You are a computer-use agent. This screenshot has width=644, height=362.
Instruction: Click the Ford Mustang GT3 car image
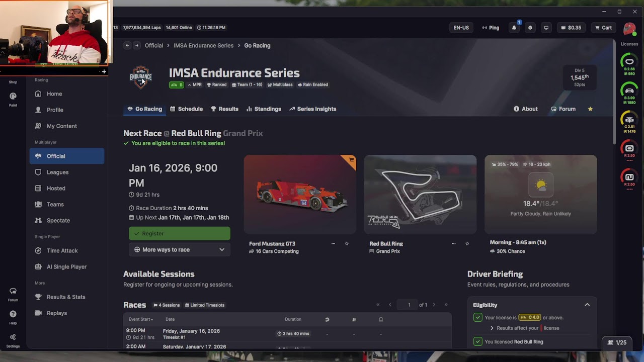pos(300,194)
